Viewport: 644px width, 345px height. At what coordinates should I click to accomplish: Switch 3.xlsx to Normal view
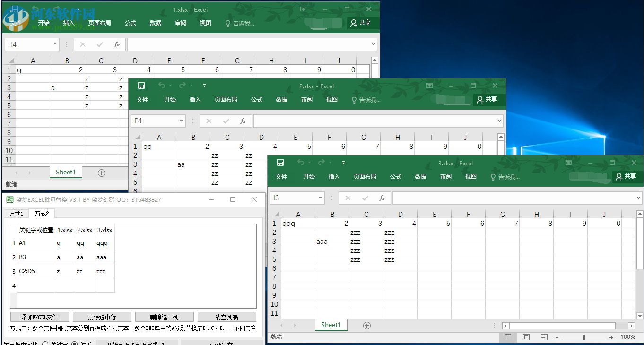(x=508, y=337)
